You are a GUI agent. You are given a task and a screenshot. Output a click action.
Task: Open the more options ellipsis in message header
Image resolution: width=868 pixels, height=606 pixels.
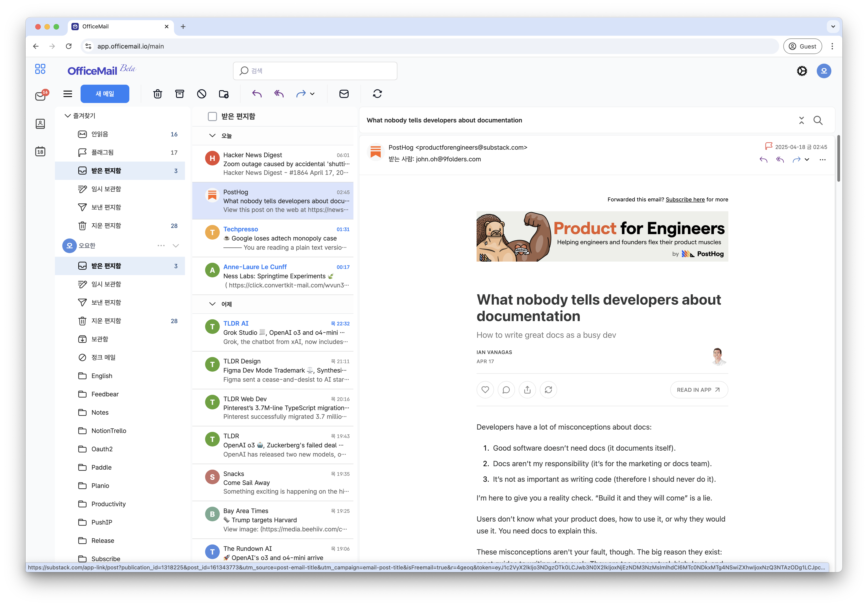pyautogui.click(x=823, y=160)
